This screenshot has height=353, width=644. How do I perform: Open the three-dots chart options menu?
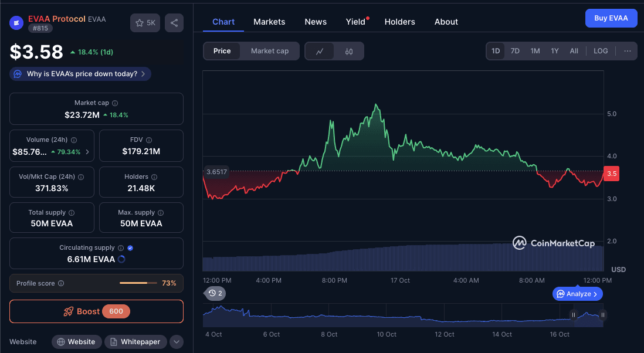pos(628,51)
